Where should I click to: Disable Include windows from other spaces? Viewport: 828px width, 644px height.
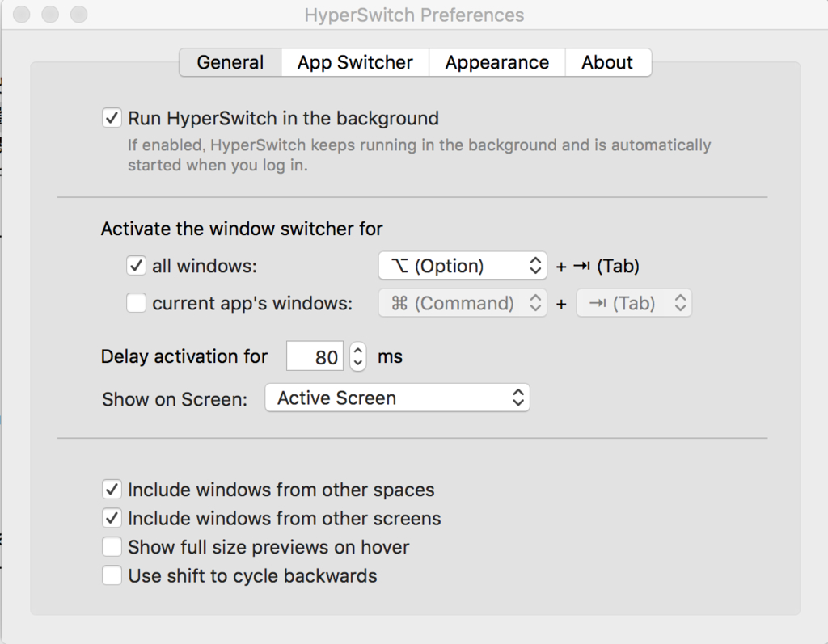point(112,490)
